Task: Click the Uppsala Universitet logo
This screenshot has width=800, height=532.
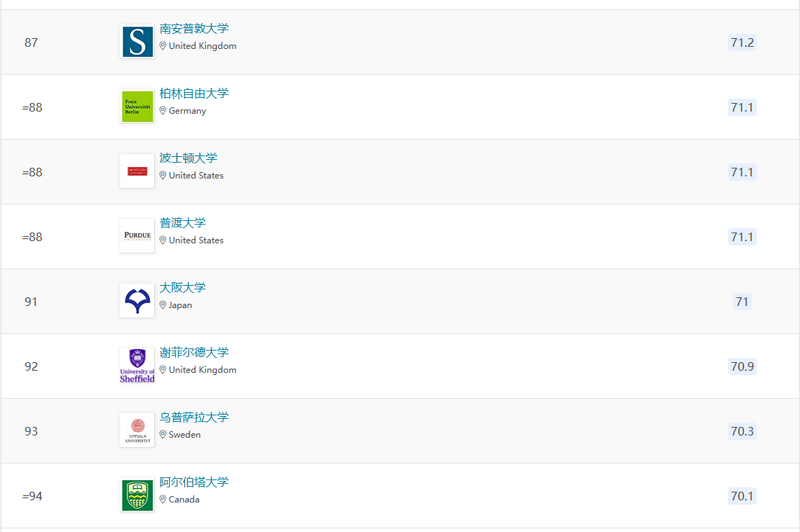Action: pos(138,430)
